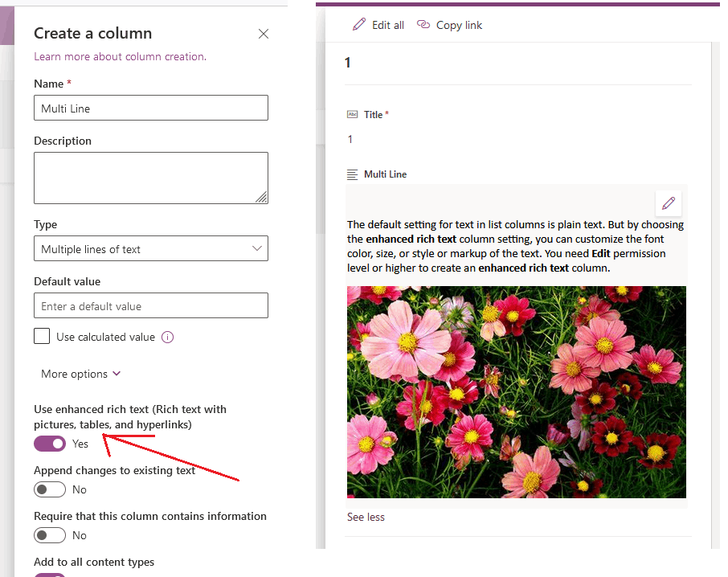This screenshot has height=577, width=728.
Task: Click the calculated value info icon
Action: [168, 337]
